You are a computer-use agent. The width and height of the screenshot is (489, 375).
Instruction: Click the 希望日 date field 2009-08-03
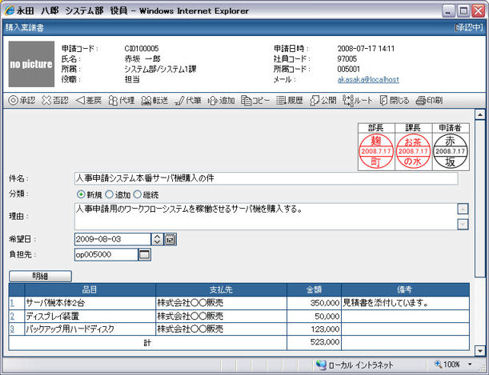point(113,239)
